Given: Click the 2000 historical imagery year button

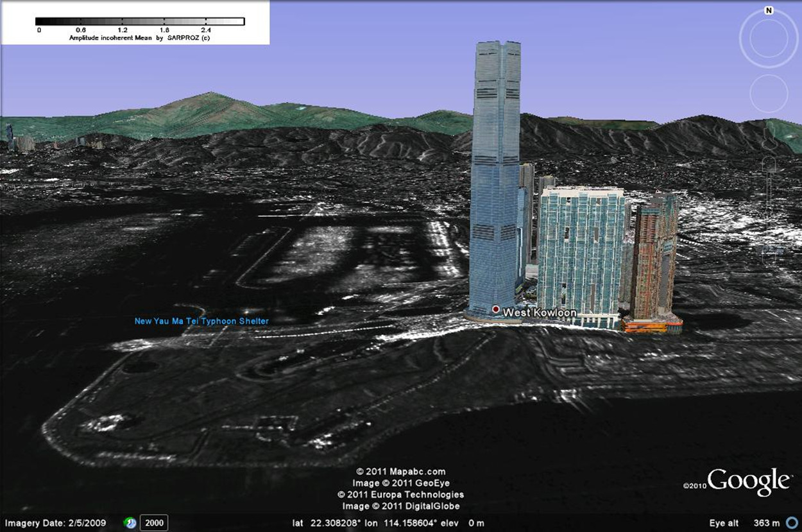Looking at the screenshot, I should [154, 523].
